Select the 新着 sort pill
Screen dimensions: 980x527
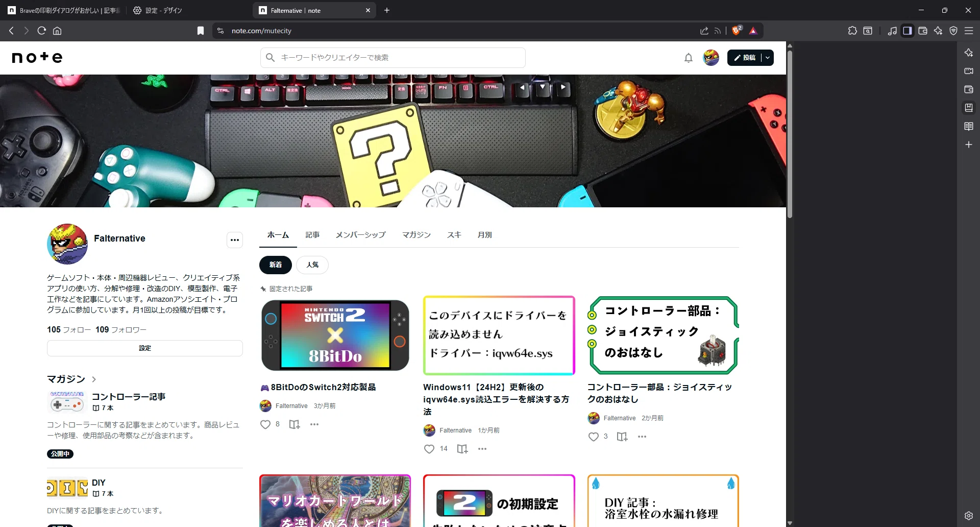(276, 265)
